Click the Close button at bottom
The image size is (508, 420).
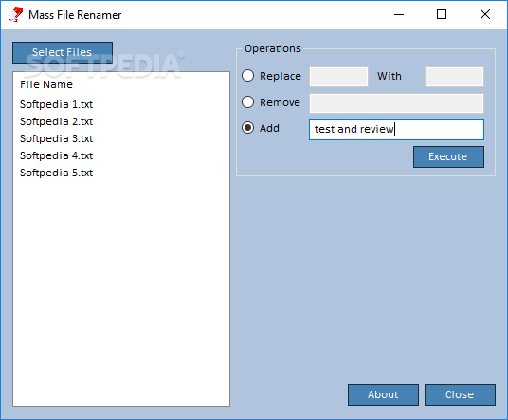tap(460, 394)
